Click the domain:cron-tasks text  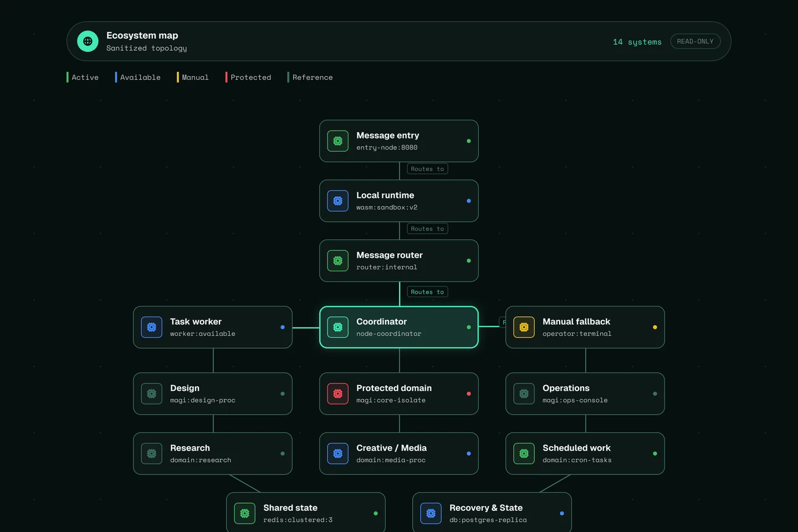click(577, 460)
